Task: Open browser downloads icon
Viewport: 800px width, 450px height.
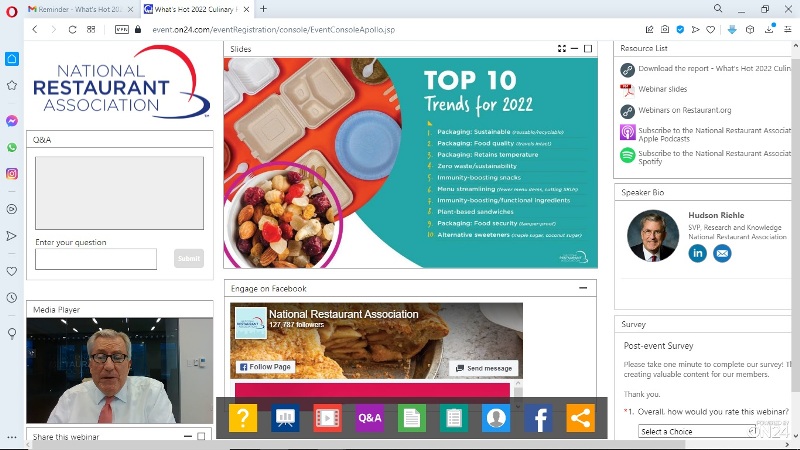Action: 769,30
